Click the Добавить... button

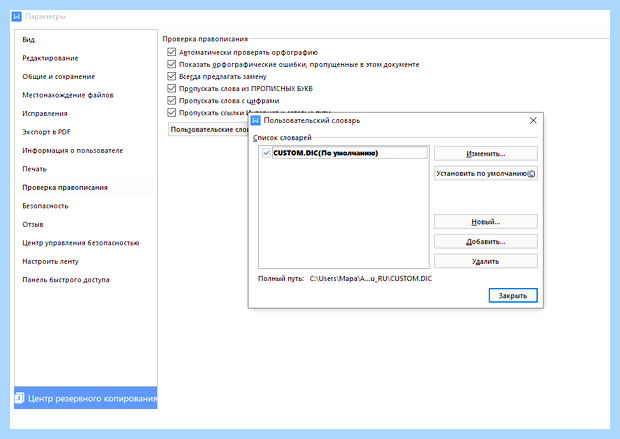[486, 241]
